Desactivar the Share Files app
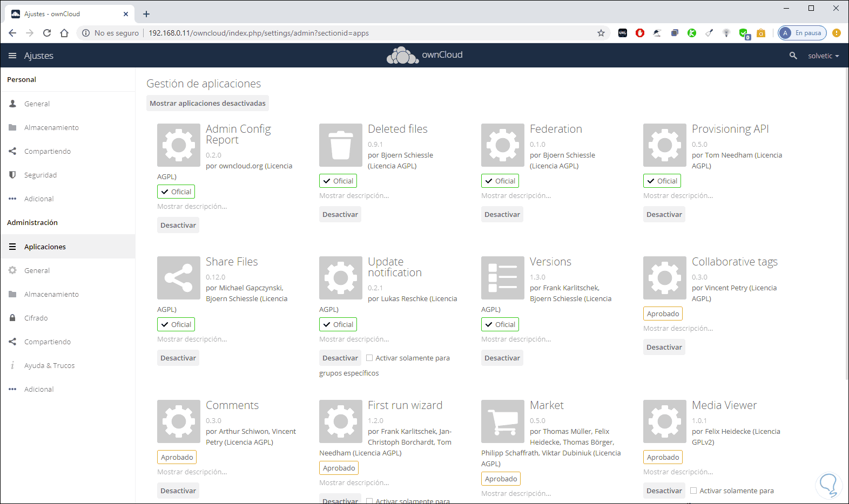849x504 pixels. [x=178, y=358]
